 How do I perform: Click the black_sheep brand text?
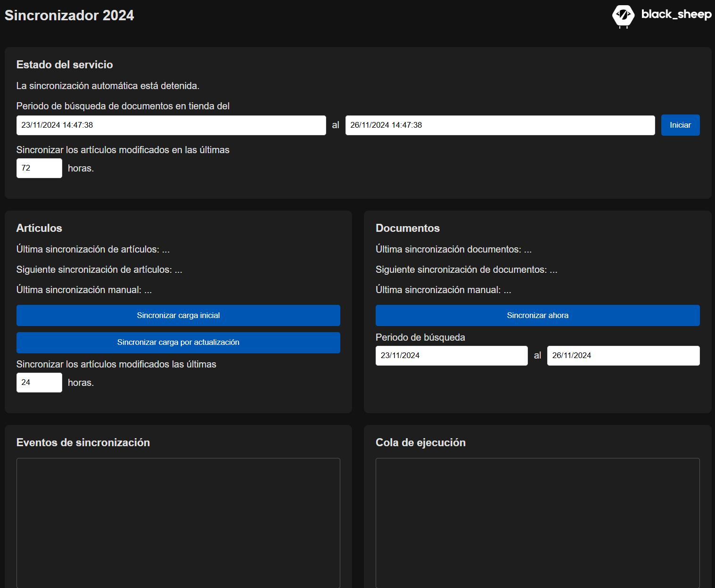676,14
